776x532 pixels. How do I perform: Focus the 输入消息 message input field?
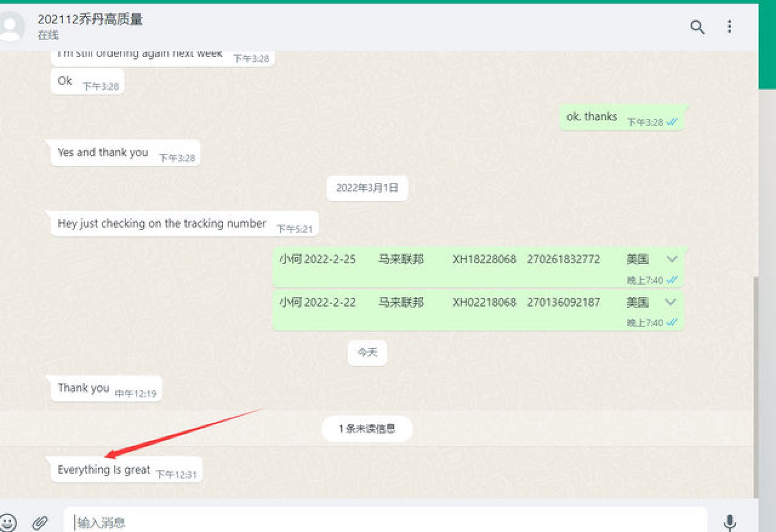386,522
